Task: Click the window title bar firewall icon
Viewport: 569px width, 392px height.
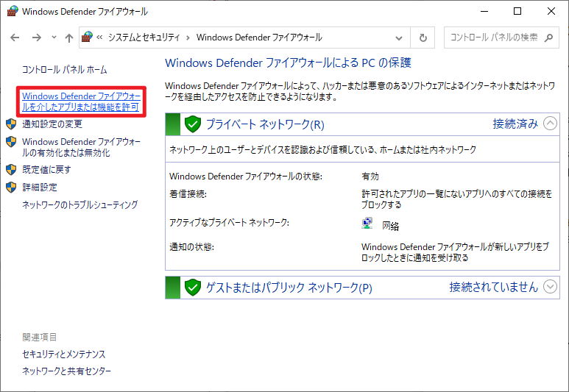Action: 13,11
